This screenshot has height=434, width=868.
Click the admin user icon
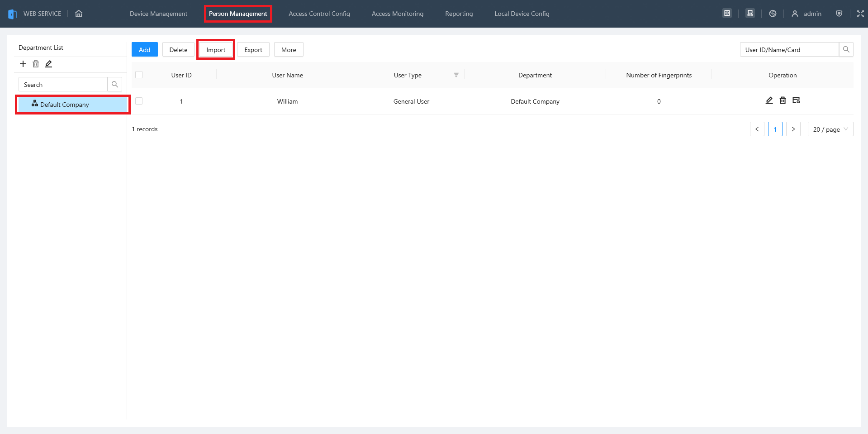click(x=795, y=14)
